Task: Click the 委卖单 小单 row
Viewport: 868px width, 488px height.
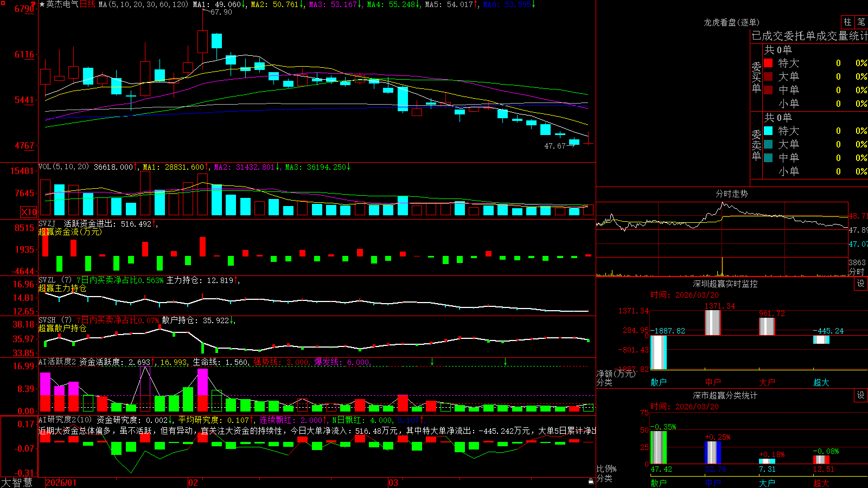Action: [815, 171]
